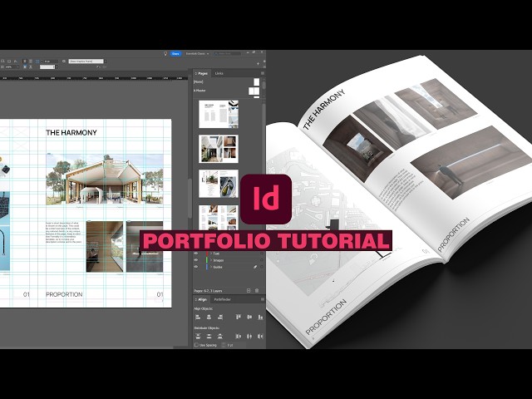Click distribute vertical centers icon
Image resolution: width=532 pixels, height=399 pixels.
(x=209, y=336)
